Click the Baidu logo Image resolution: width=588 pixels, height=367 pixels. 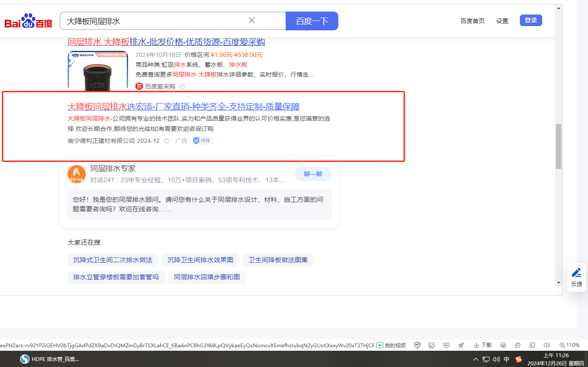click(28, 21)
